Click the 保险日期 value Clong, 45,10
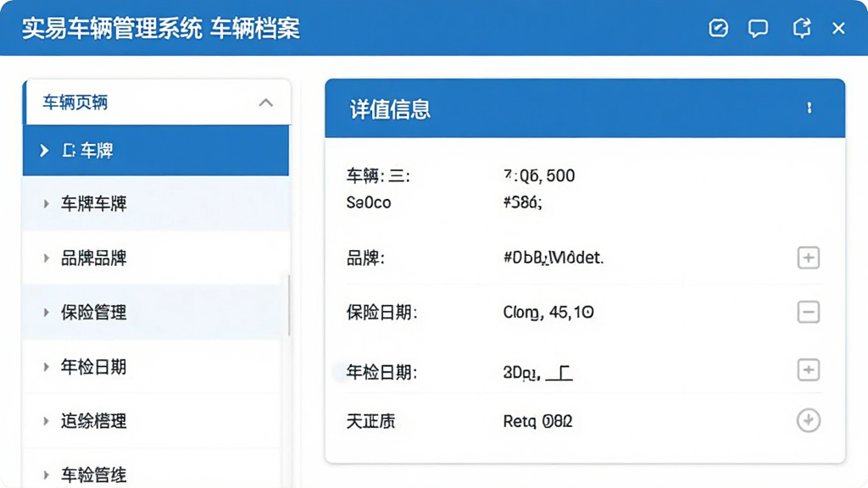 click(x=548, y=313)
